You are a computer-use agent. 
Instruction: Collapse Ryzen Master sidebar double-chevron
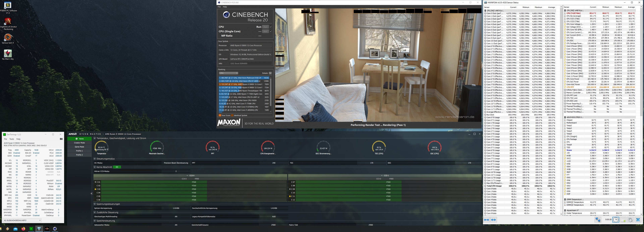(x=92, y=193)
